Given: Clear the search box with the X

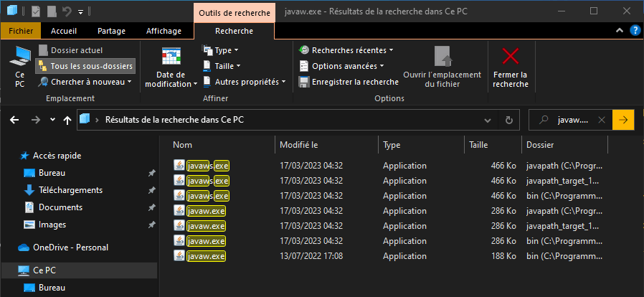Looking at the screenshot, I should pyautogui.click(x=602, y=120).
